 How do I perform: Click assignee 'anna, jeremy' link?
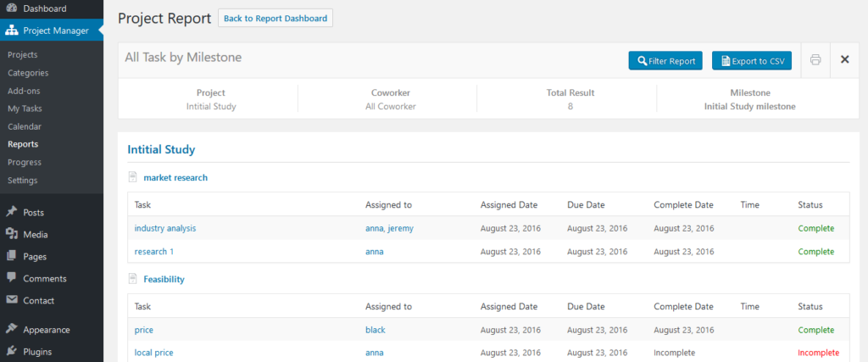click(389, 228)
